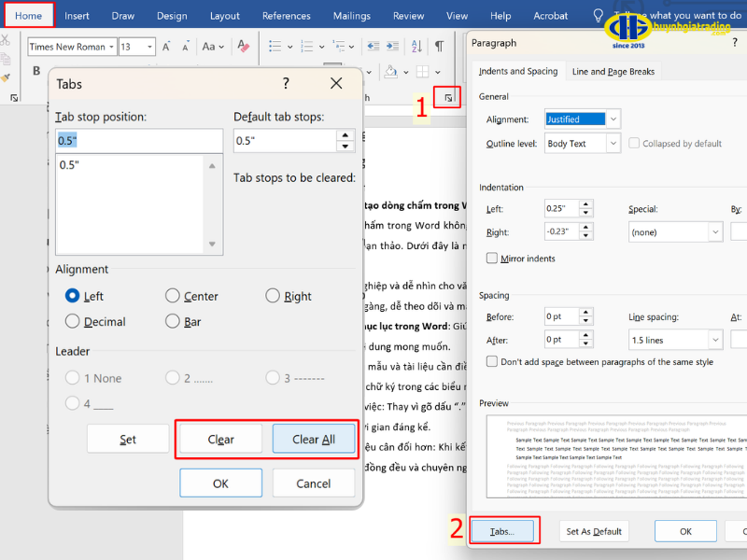Screen dimensions: 747x560
Task: Open the Paragraph group dialog launcher
Action: coord(448,98)
